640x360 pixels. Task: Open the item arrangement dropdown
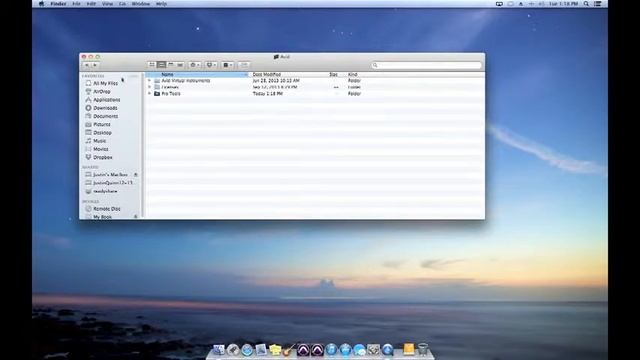tap(227, 65)
